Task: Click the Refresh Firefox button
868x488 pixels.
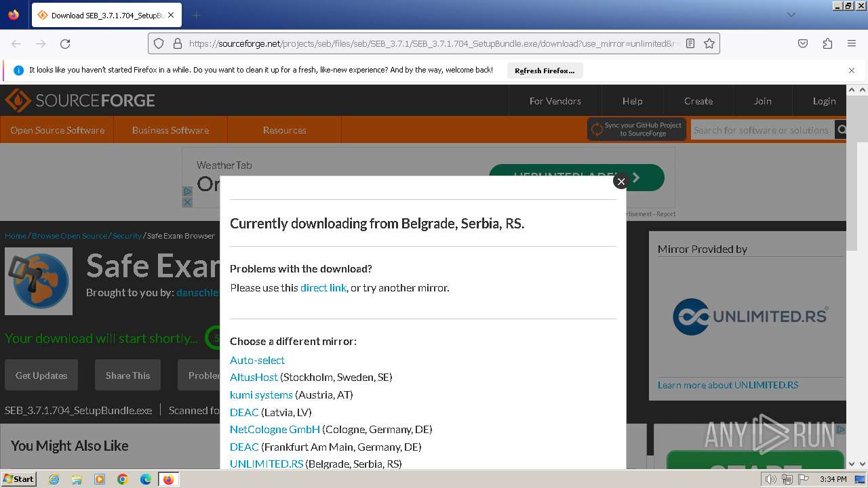Action: pyautogui.click(x=545, y=70)
